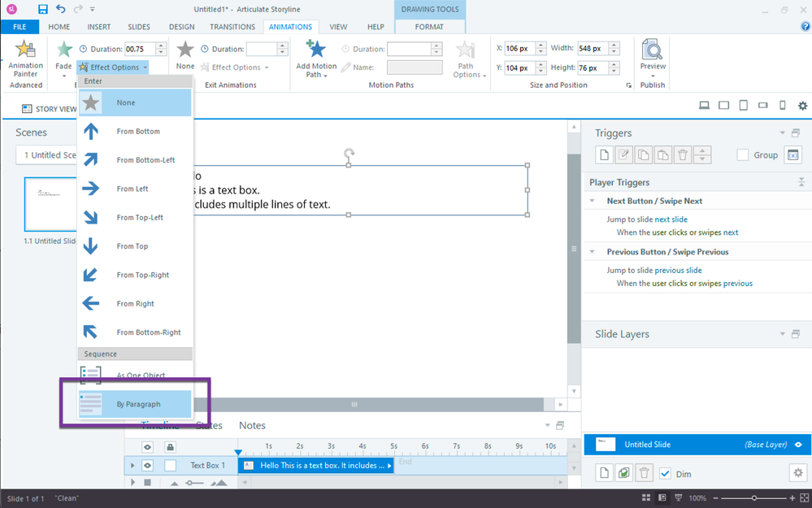Paste trigger in Triggers panel
This screenshot has width=812, height=508.
[663, 154]
